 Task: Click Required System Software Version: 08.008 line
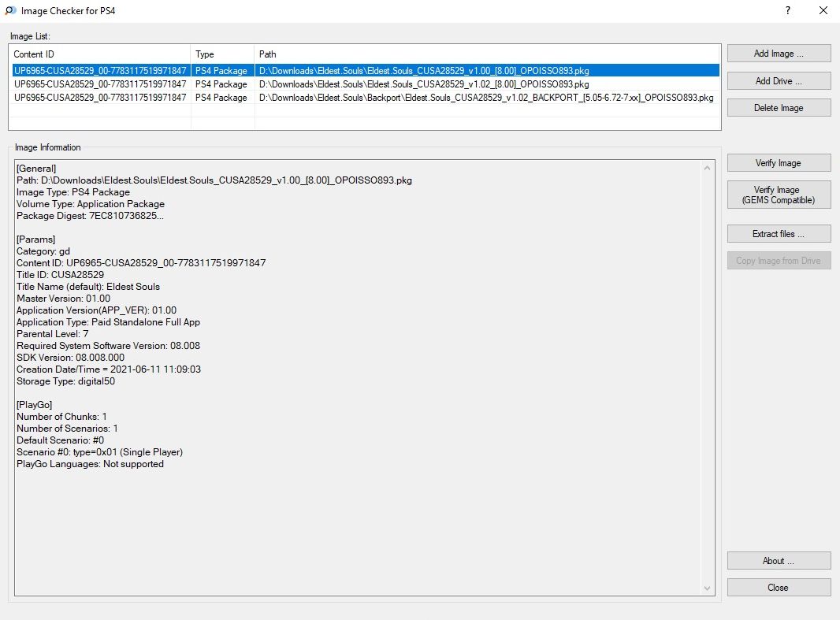pyautogui.click(x=108, y=345)
